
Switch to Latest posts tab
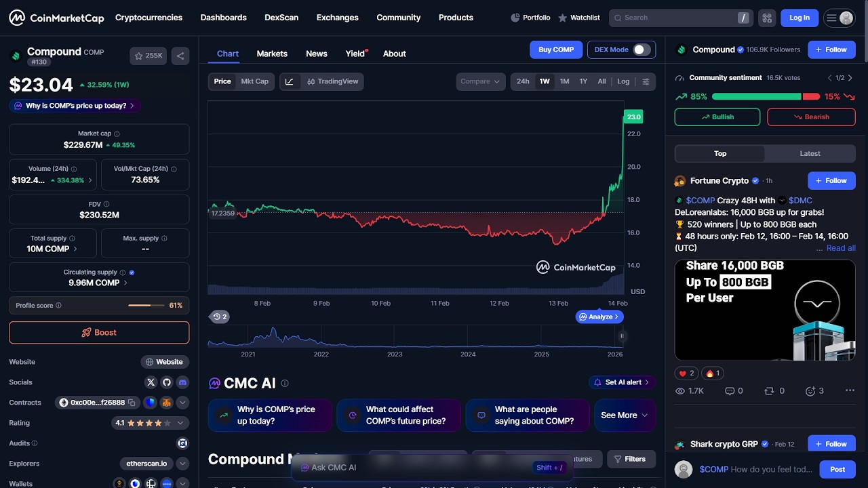click(x=810, y=154)
